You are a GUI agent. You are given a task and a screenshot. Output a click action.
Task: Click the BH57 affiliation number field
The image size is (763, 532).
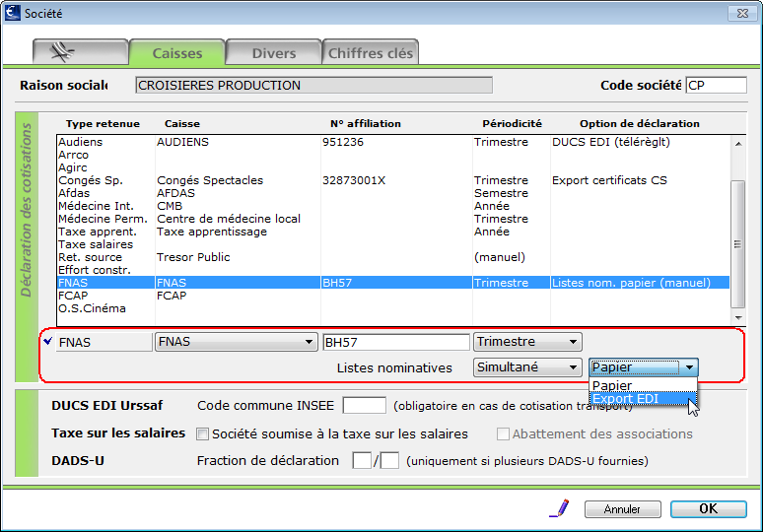tap(396, 342)
